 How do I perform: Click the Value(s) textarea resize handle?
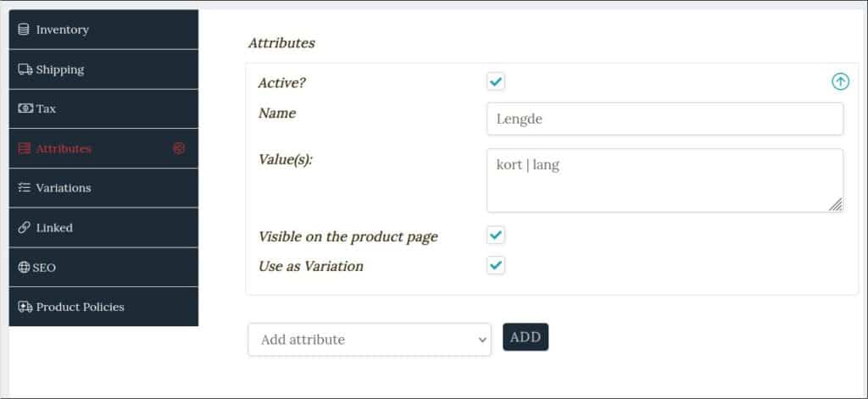click(836, 205)
